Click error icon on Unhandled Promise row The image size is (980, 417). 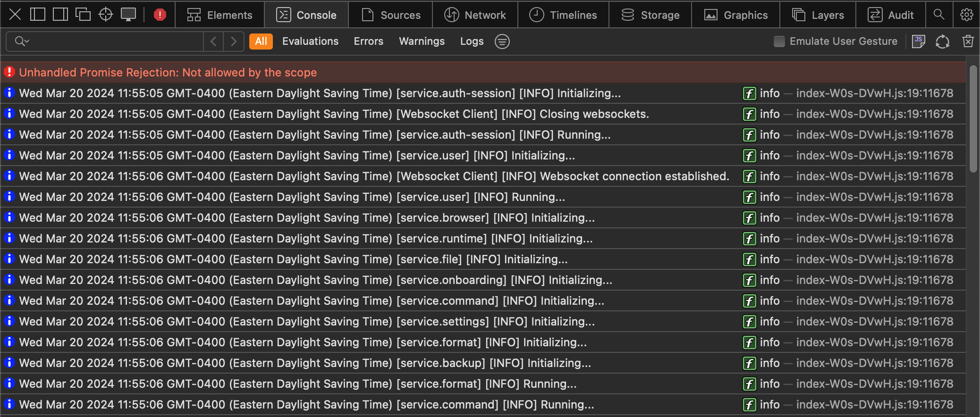(9, 72)
